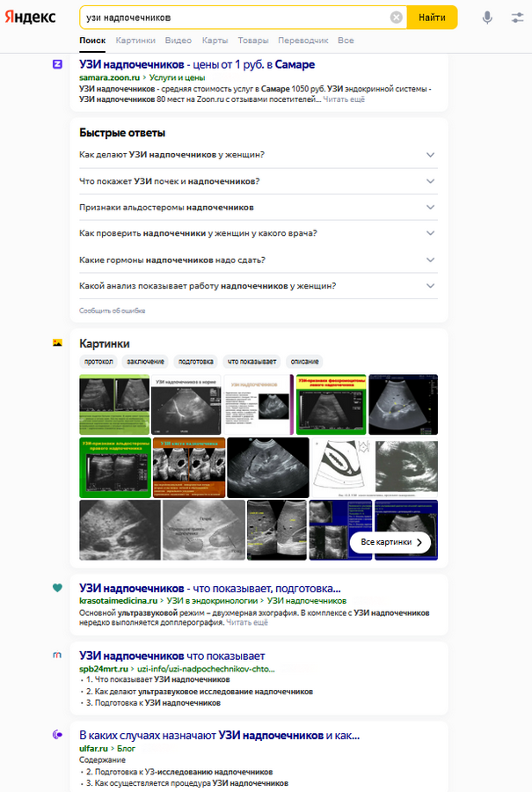Activate voice search microphone
532x792 pixels.
click(x=487, y=18)
